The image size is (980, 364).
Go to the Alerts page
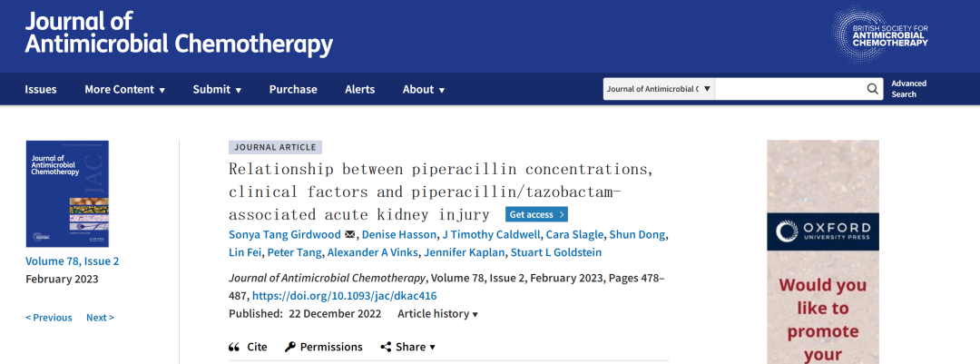(x=359, y=89)
